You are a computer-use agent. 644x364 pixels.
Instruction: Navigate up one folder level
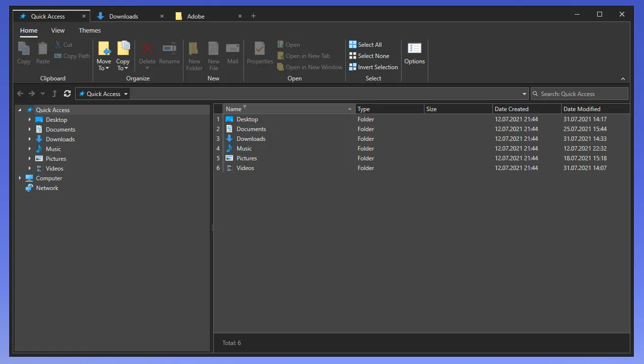click(54, 94)
